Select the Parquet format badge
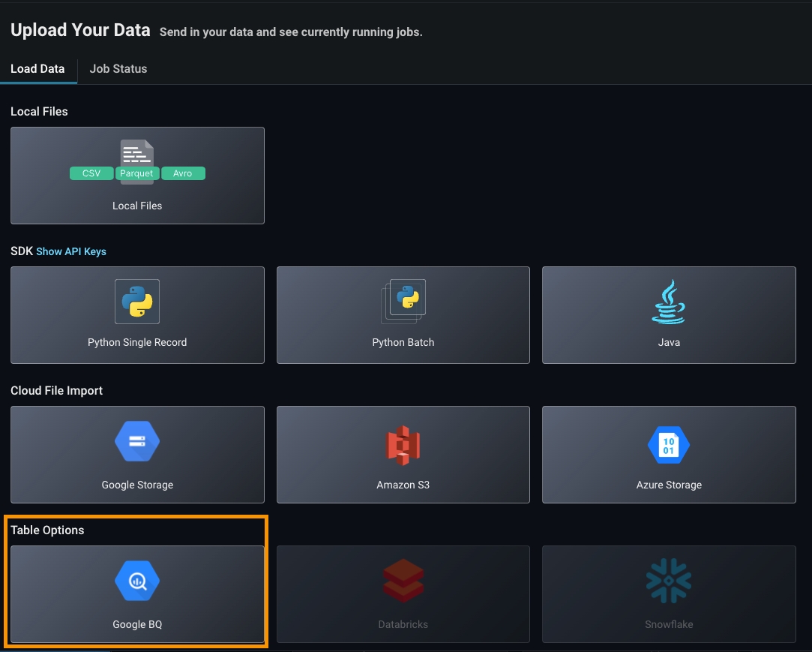Image resolution: width=812 pixels, height=652 pixels. point(136,173)
